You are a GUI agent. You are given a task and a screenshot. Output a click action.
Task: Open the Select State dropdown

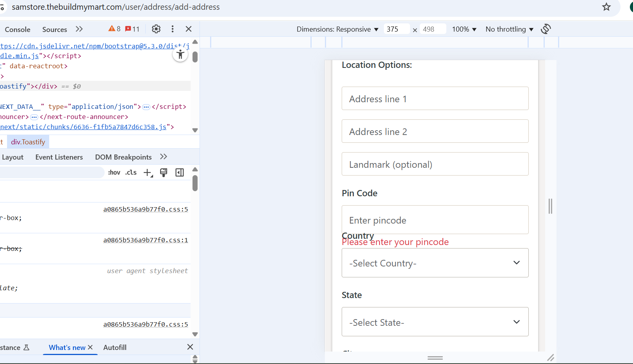[x=435, y=322]
